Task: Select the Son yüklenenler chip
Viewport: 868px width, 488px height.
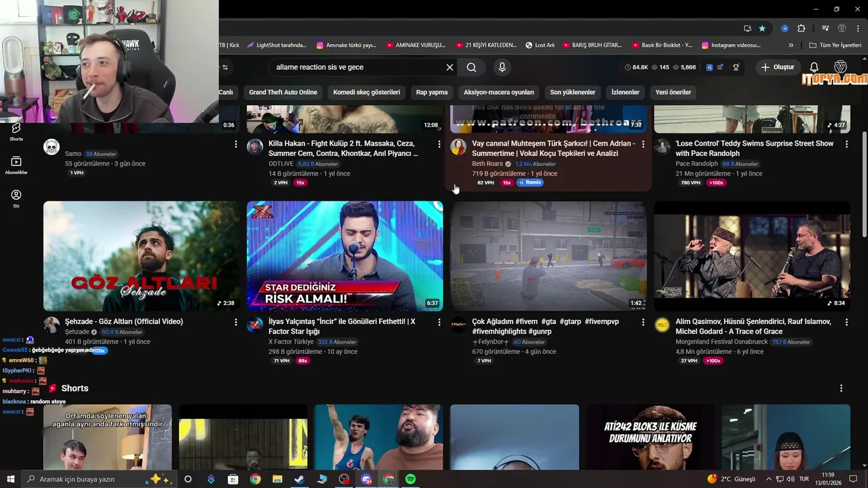Action: click(572, 92)
